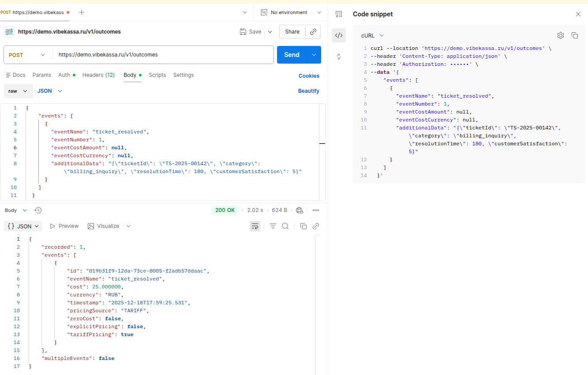Open a new request tab with plus
The image size is (588, 375).
tap(82, 12)
